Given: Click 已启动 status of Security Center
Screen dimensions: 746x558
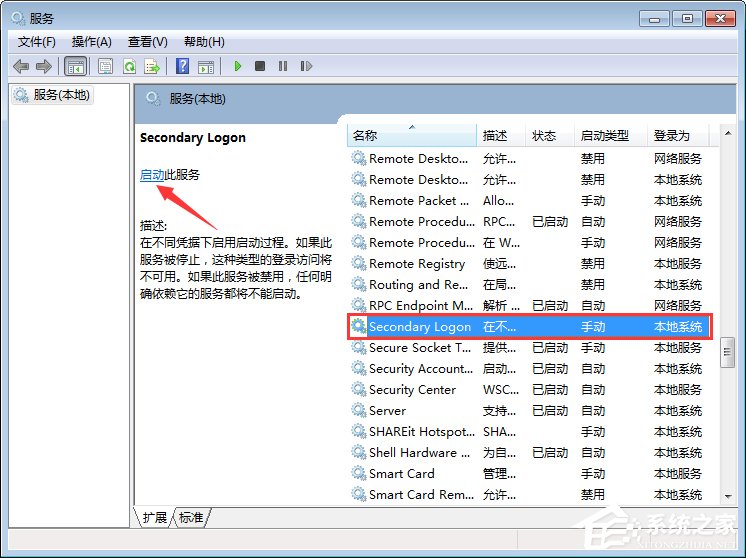Looking at the screenshot, I should pyautogui.click(x=550, y=390).
